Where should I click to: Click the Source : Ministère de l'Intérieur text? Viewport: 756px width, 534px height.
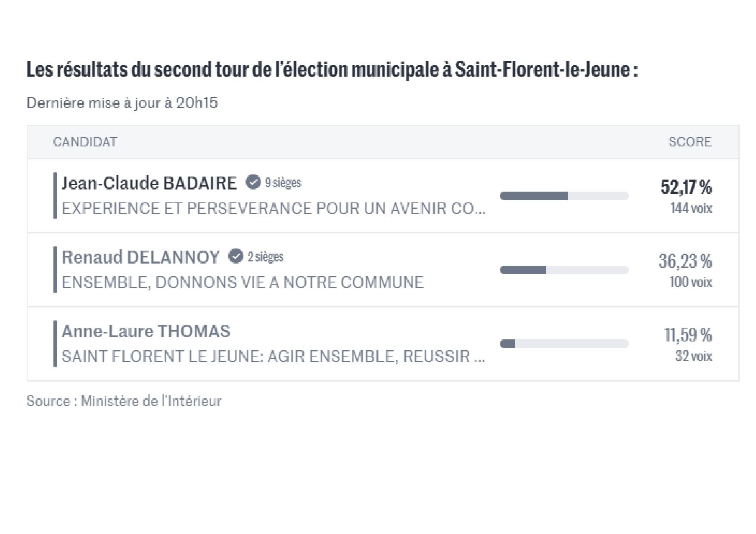click(x=124, y=401)
